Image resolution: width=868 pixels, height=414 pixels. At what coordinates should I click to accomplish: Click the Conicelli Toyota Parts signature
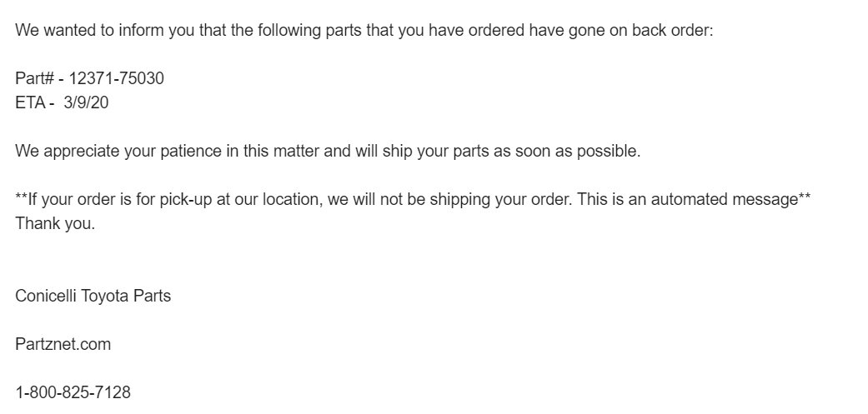pyautogui.click(x=93, y=297)
